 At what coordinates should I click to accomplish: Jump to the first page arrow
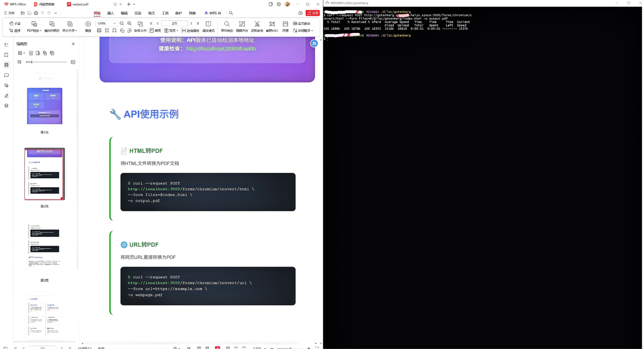pyautogui.click(x=151, y=23)
